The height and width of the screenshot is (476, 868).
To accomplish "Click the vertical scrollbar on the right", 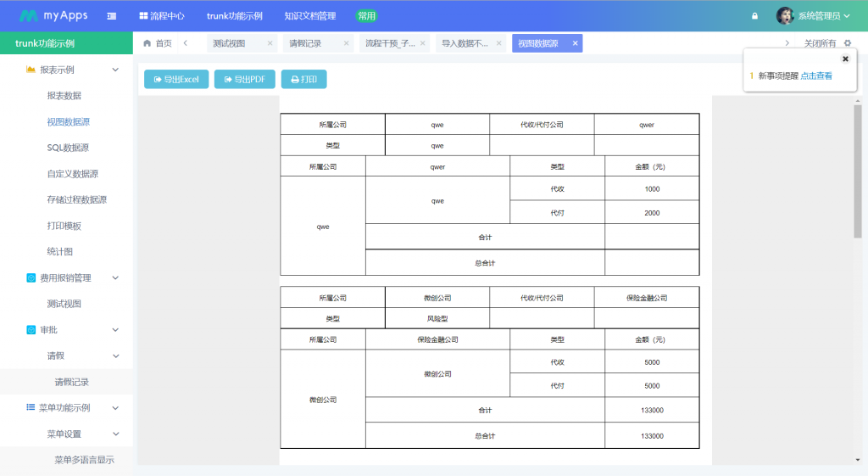I will point(857,170).
